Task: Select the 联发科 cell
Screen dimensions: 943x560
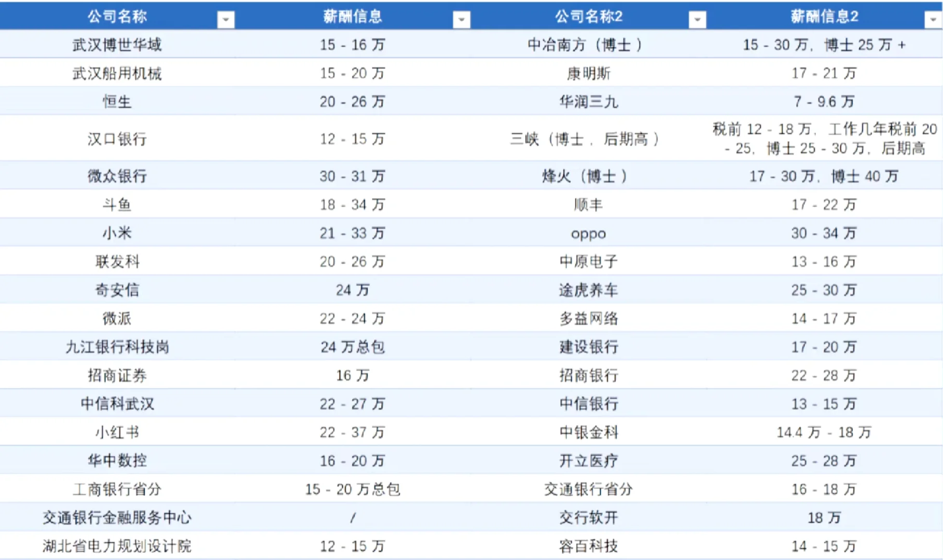Action: pos(117,261)
